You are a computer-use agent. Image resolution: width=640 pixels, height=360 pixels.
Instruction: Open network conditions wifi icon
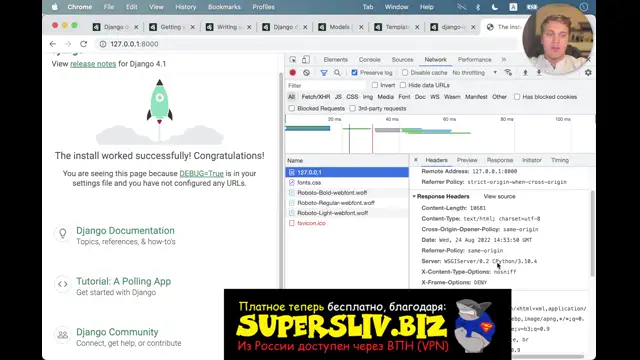click(x=508, y=73)
